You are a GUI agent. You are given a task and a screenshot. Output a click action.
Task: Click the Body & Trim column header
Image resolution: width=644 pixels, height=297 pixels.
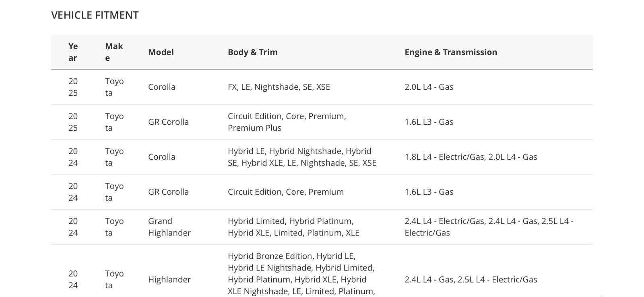pos(253,52)
